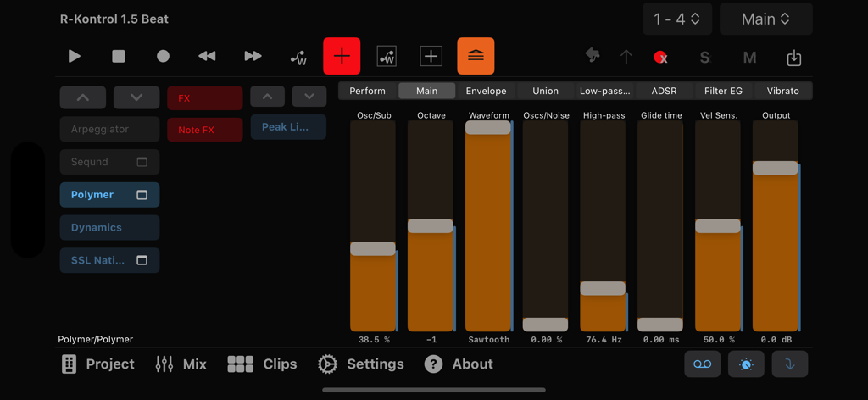Click the Octave slider handle

pyautogui.click(x=430, y=225)
